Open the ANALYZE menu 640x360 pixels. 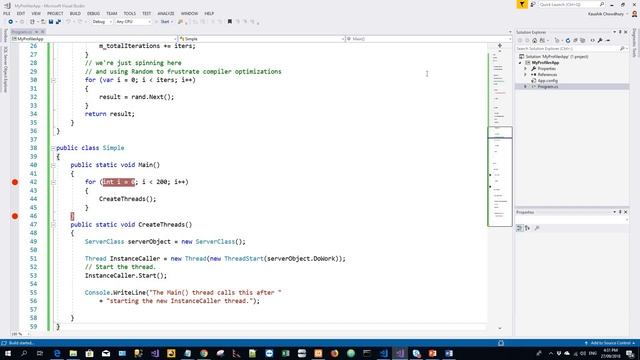pyautogui.click(x=166, y=13)
